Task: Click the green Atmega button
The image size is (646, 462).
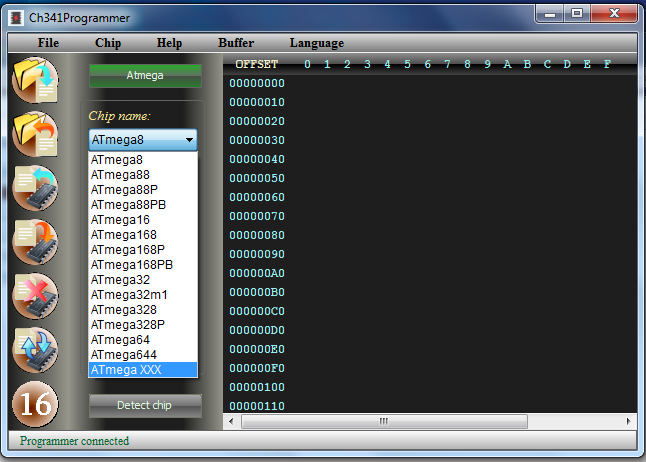Action: pos(145,75)
